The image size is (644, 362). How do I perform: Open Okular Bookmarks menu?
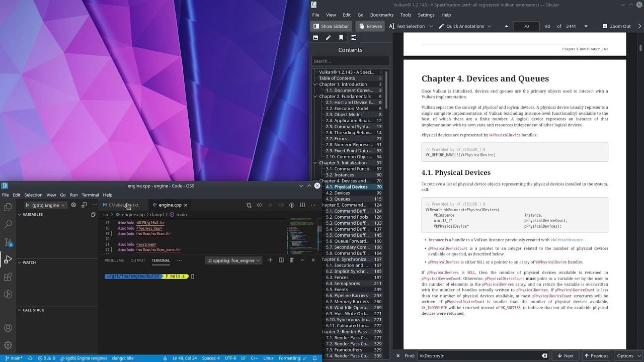382,15
